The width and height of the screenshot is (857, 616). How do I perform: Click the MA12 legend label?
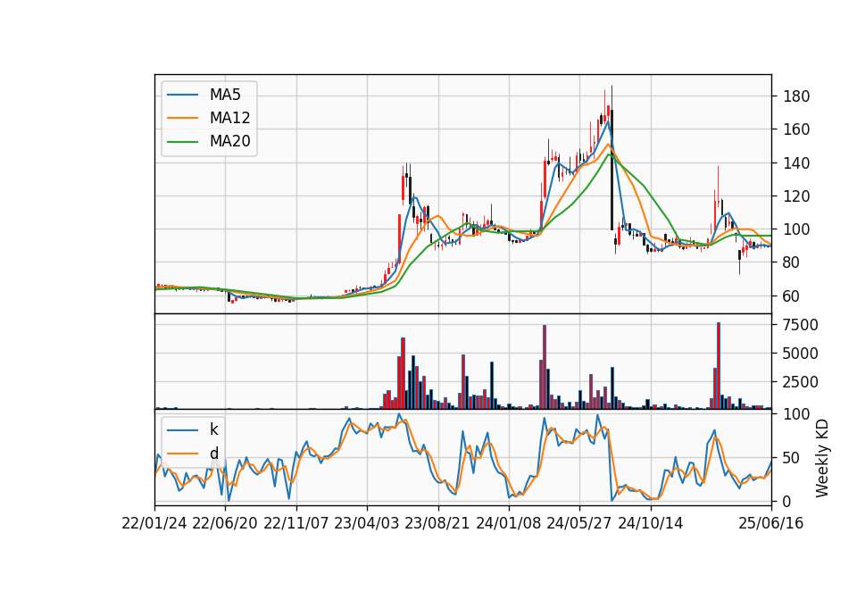pyautogui.click(x=229, y=118)
